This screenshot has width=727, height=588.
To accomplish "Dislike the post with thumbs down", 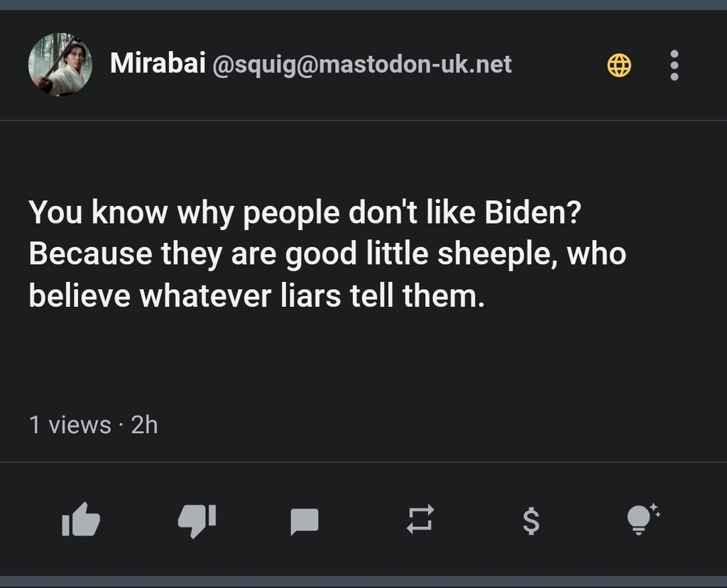I will (x=197, y=520).
